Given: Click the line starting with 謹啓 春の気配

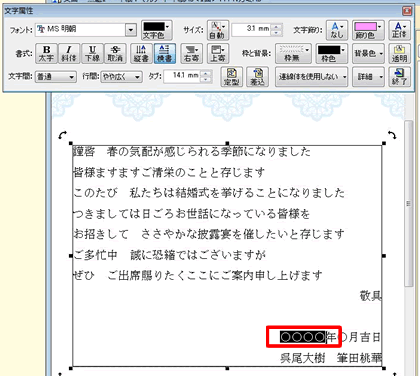Looking at the screenshot, I should [192, 152].
